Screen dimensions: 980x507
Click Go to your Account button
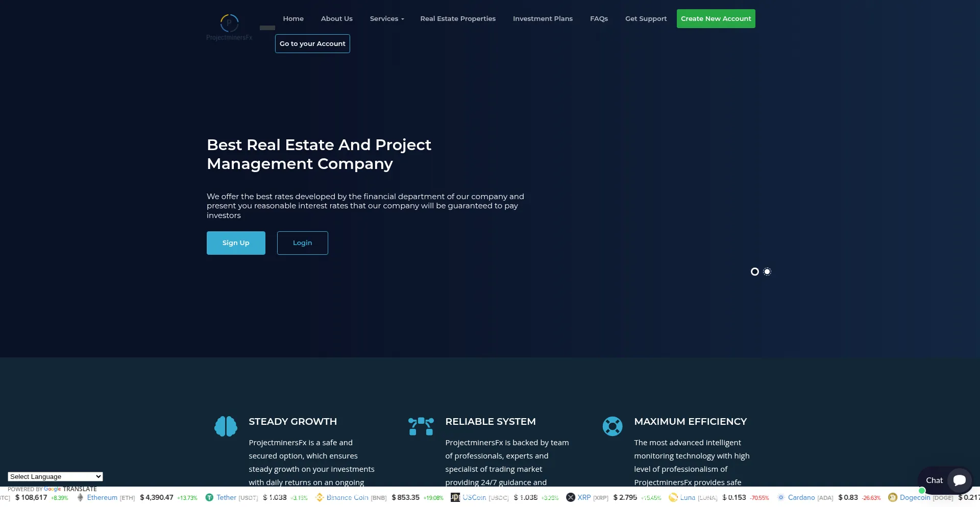coord(312,44)
